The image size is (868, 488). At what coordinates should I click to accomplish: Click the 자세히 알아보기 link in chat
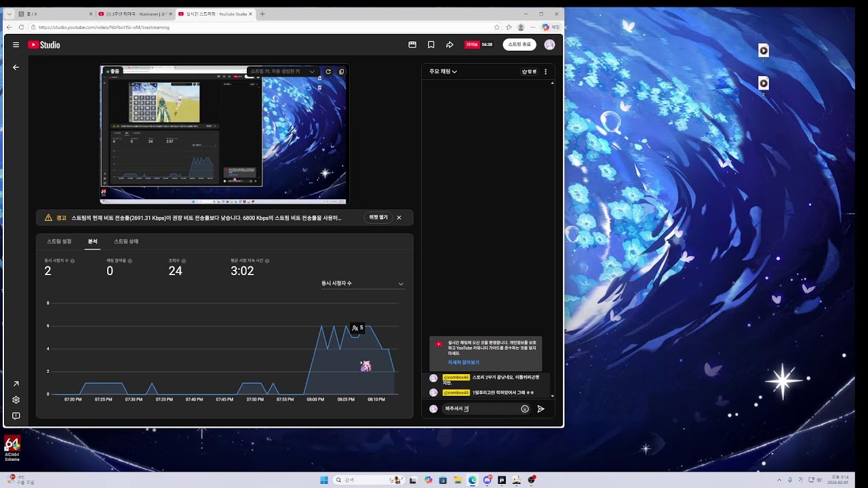click(x=463, y=363)
